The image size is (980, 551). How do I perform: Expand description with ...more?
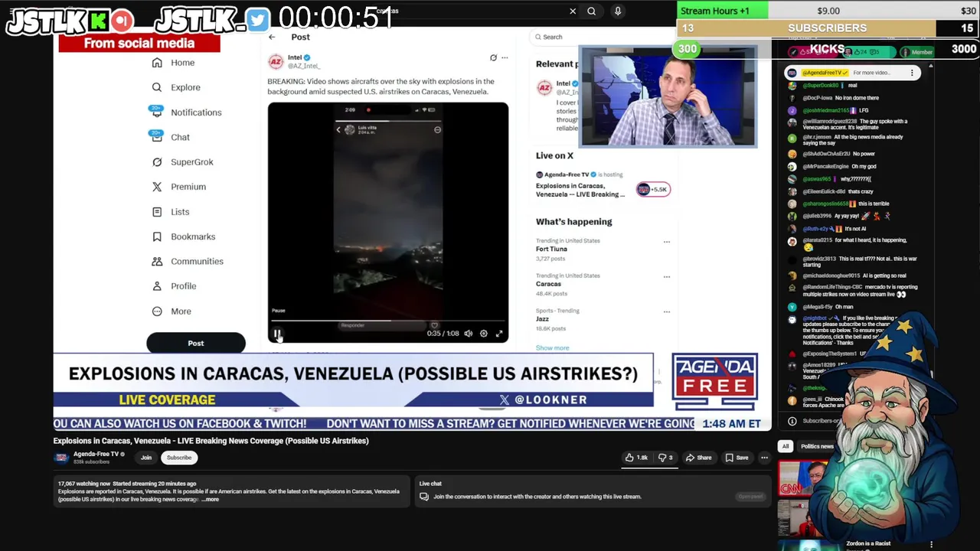pyautogui.click(x=211, y=500)
